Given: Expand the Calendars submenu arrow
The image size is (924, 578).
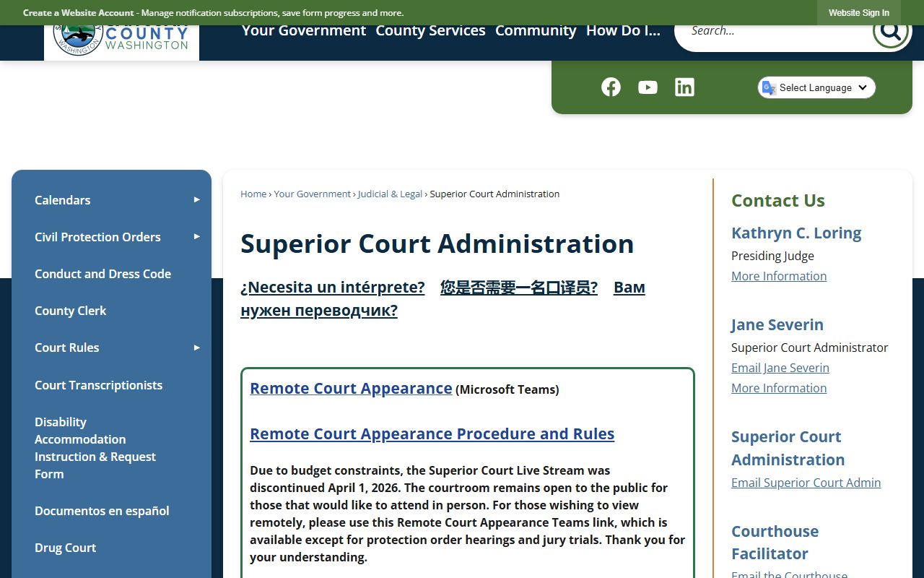Looking at the screenshot, I should [x=196, y=199].
